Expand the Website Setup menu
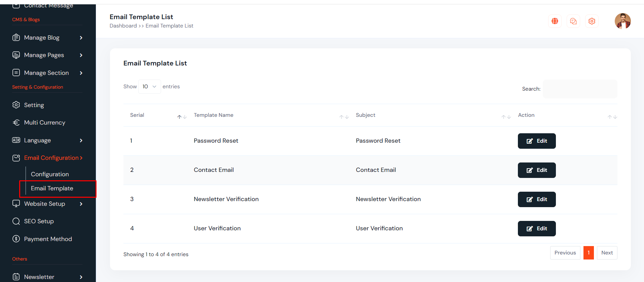Viewport: 644px width, 282px height. pos(81,204)
